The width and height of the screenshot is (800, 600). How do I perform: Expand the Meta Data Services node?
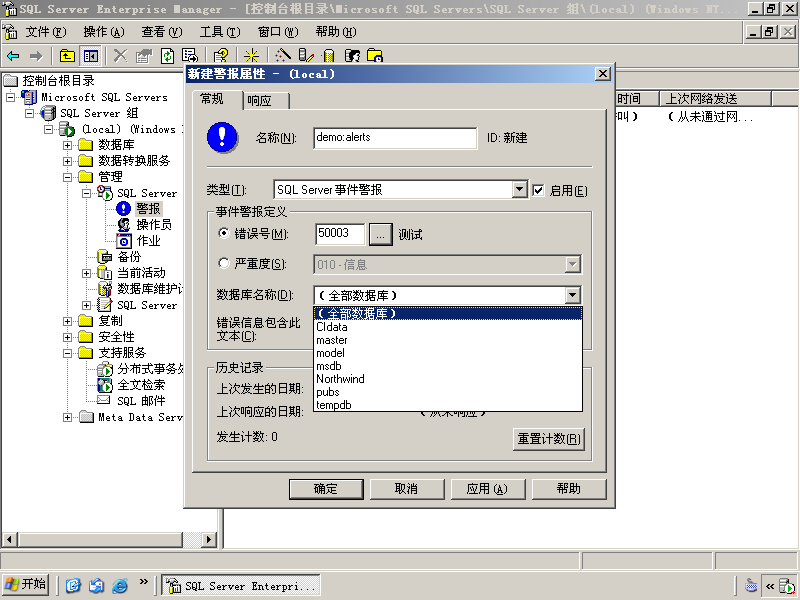67,417
